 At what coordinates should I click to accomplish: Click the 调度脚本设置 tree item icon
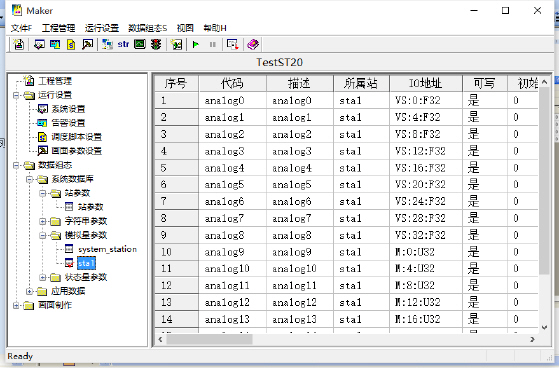pyautogui.click(x=42, y=137)
